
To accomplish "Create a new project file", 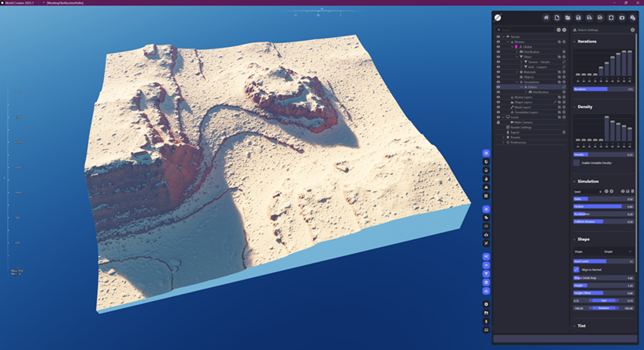I will pos(557,17).
